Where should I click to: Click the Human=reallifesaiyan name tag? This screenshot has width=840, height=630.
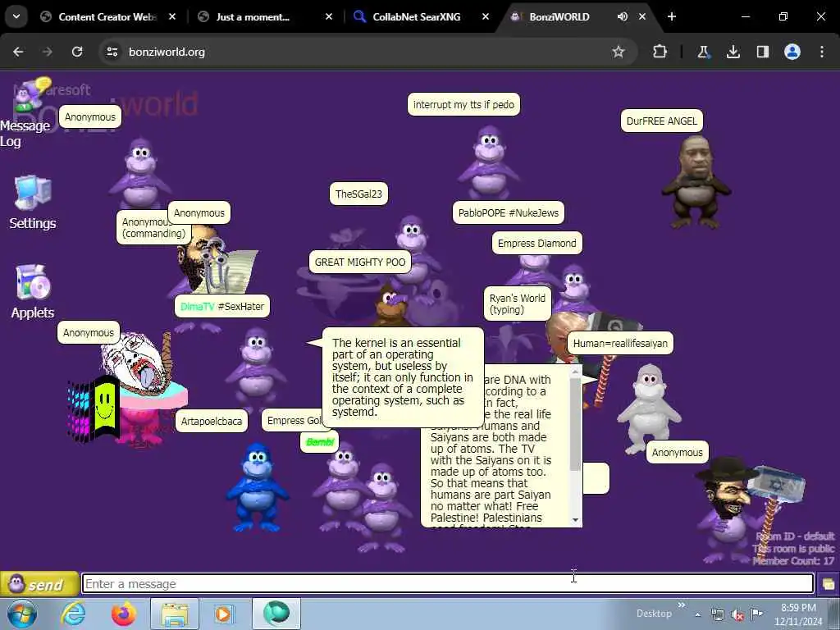pyautogui.click(x=620, y=344)
